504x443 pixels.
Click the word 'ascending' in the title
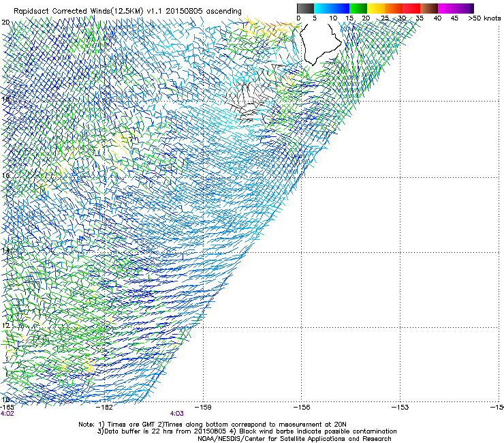(223, 12)
